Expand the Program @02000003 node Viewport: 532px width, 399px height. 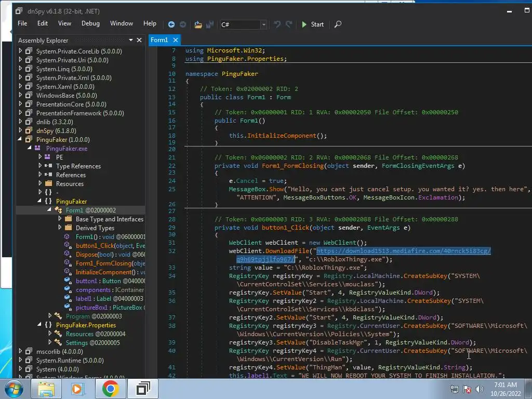coord(50,316)
